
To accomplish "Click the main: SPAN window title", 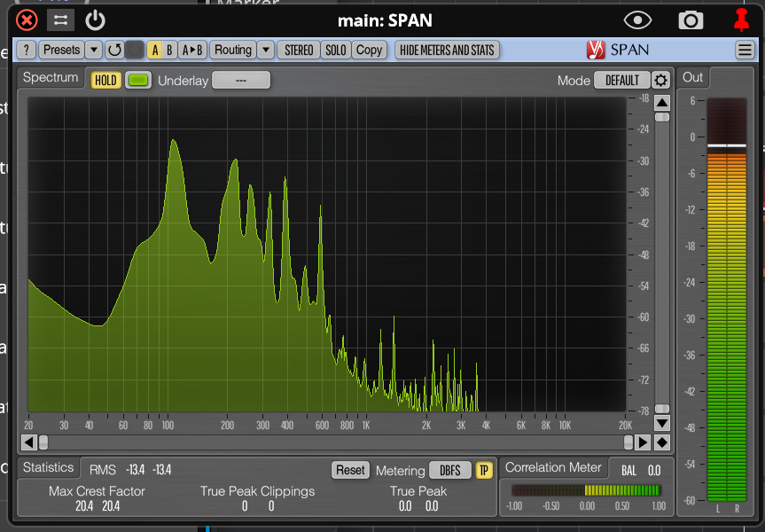I will [x=385, y=20].
